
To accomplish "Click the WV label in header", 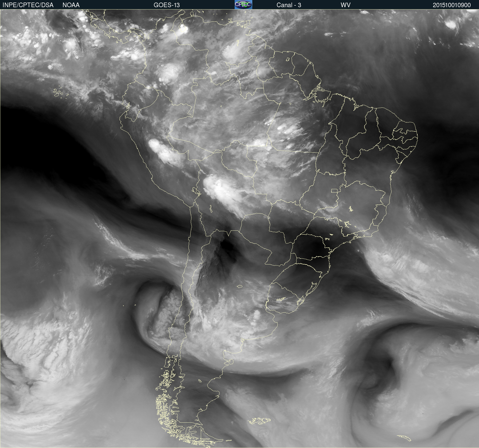I will coord(346,5).
